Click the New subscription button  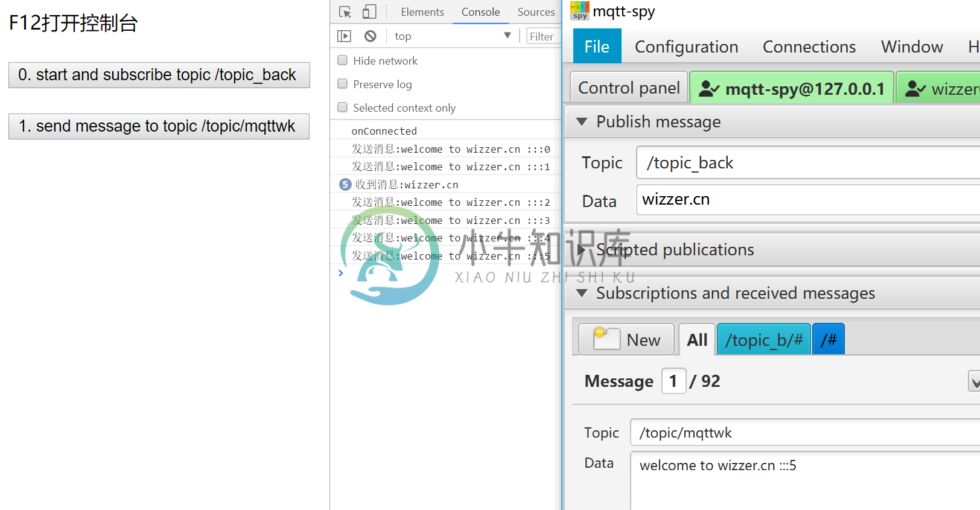point(626,340)
